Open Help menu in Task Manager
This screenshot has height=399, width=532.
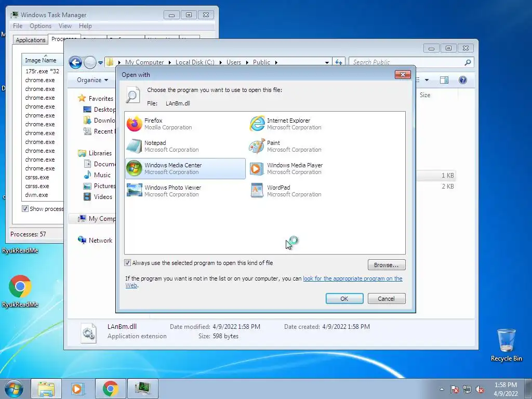coord(85,26)
